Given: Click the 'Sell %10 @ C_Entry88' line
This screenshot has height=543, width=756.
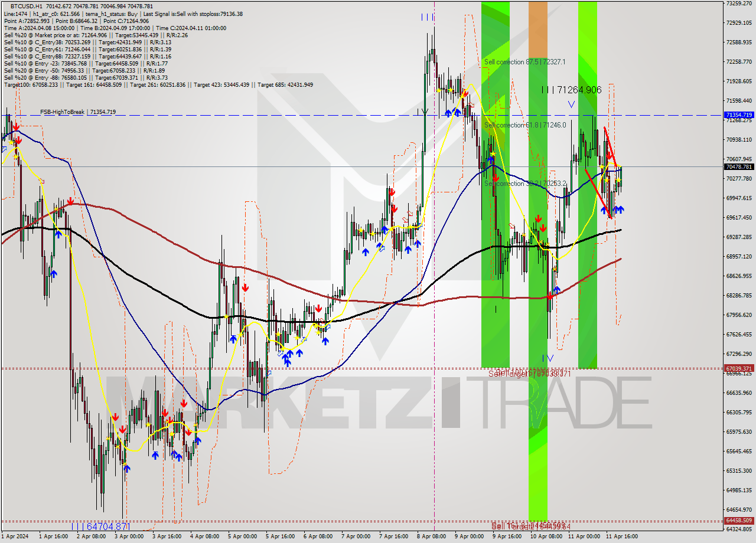Looking at the screenshot, I should tap(87, 56).
